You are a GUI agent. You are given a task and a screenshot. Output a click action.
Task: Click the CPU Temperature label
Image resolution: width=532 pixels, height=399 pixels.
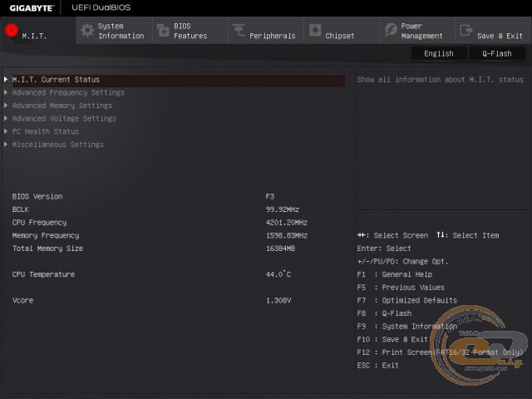[43, 274]
